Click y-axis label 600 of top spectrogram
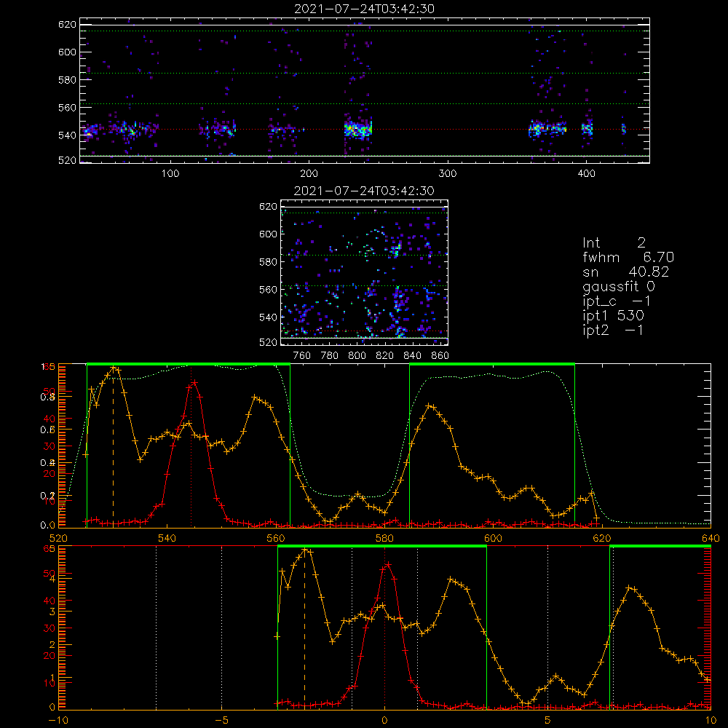 67,52
